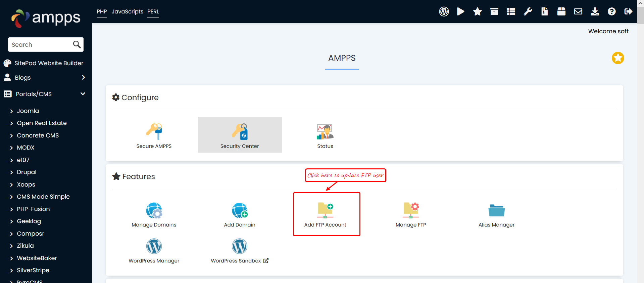Expand the Blogs category
This screenshot has width=644, height=283.
[x=45, y=78]
